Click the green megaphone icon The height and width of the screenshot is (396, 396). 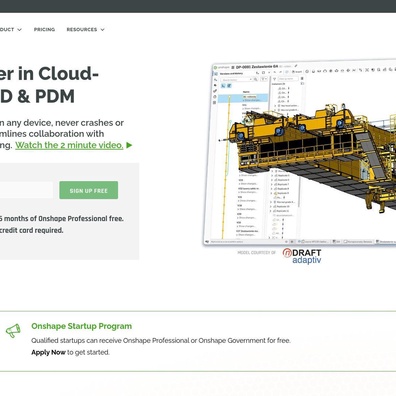tap(13, 331)
